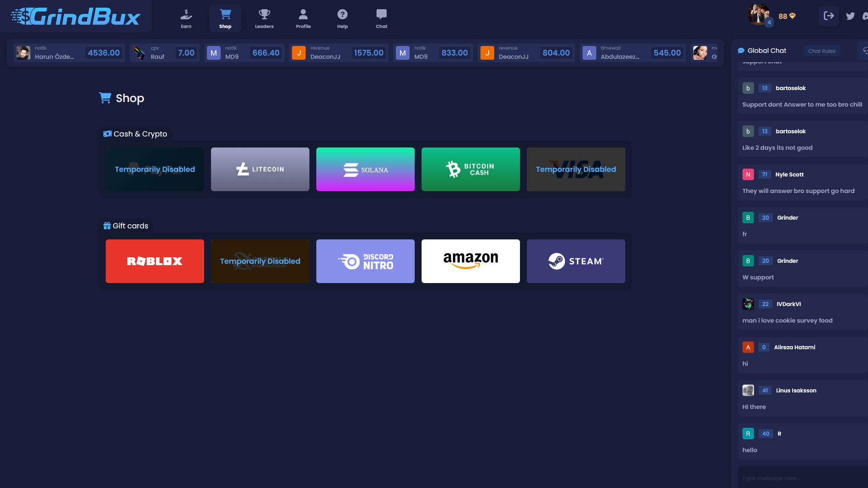Choose the Amazon gift card
The height and width of the screenshot is (488, 868).
[470, 261]
